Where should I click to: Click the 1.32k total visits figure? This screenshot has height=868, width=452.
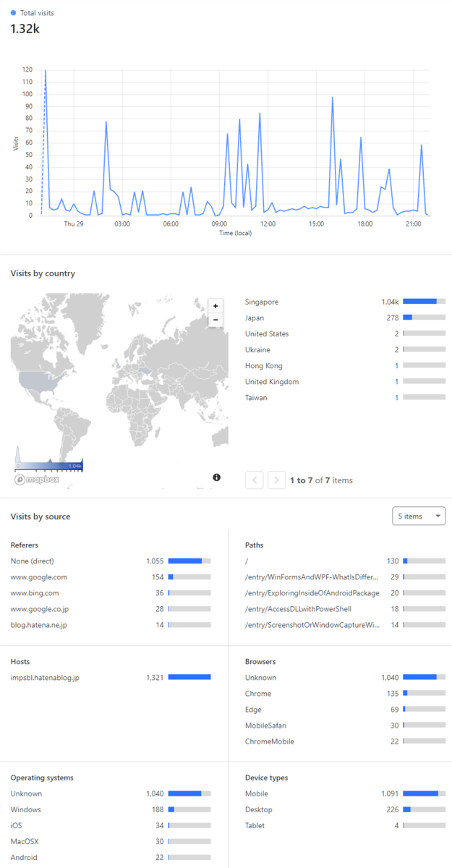pyautogui.click(x=24, y=28)
